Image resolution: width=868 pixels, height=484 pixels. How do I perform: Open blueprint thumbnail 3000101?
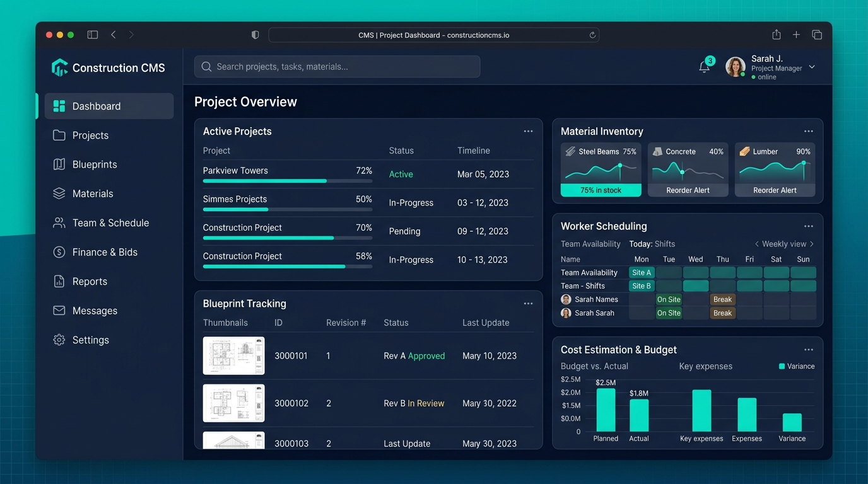click(x=233, y=355)
